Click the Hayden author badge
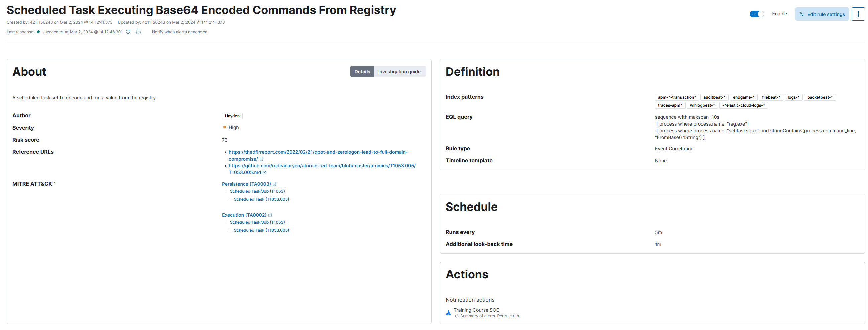This screenshot has height=330, width=868. pos(232,116)
